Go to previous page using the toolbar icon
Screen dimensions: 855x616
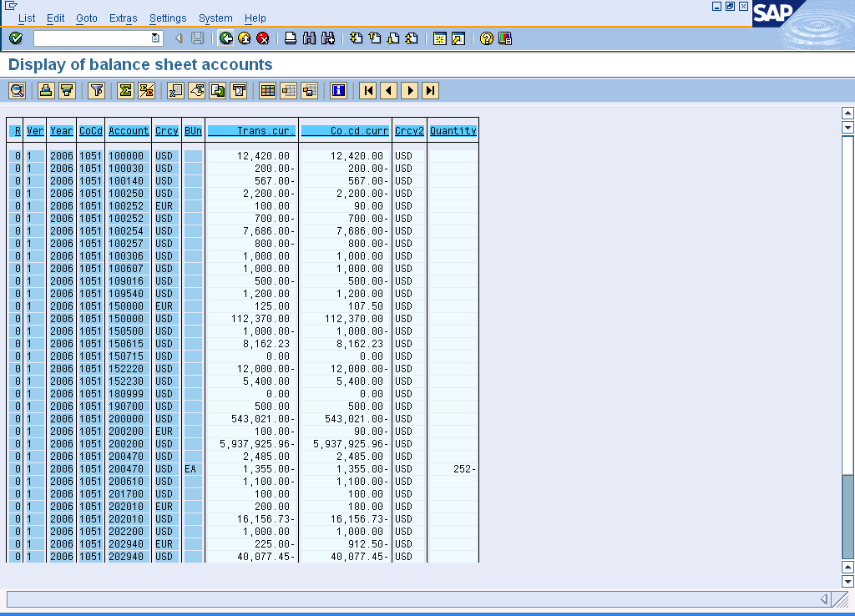(375, 38)
